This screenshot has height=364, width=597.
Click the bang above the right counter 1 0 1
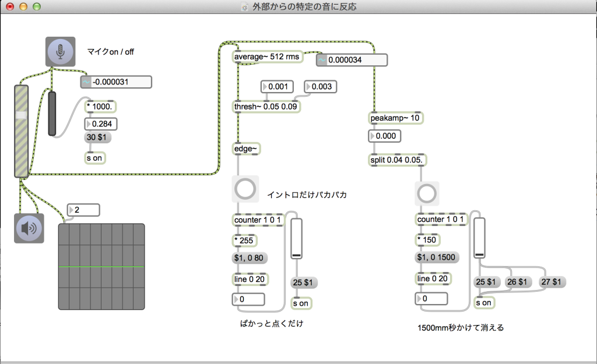click(427, 194)
